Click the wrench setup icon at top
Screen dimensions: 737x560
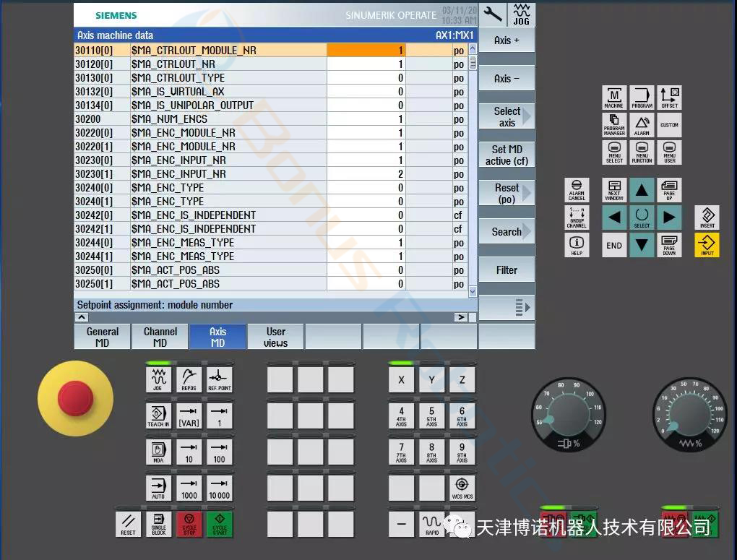493,14
